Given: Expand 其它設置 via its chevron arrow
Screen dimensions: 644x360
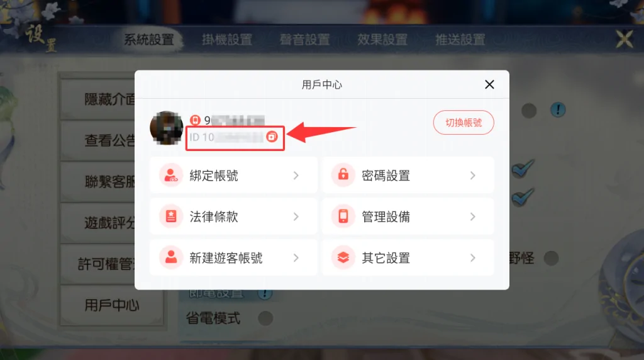Looking at the screenshot, I should tap(473, 257).
